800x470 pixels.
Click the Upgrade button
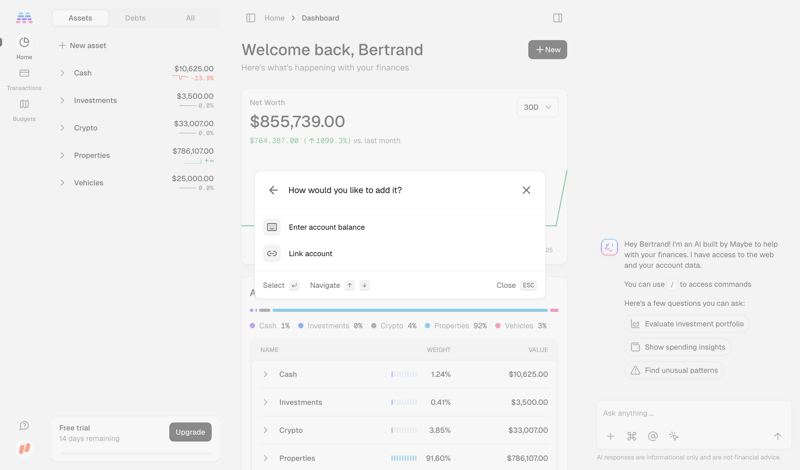[x=190, y=432]
